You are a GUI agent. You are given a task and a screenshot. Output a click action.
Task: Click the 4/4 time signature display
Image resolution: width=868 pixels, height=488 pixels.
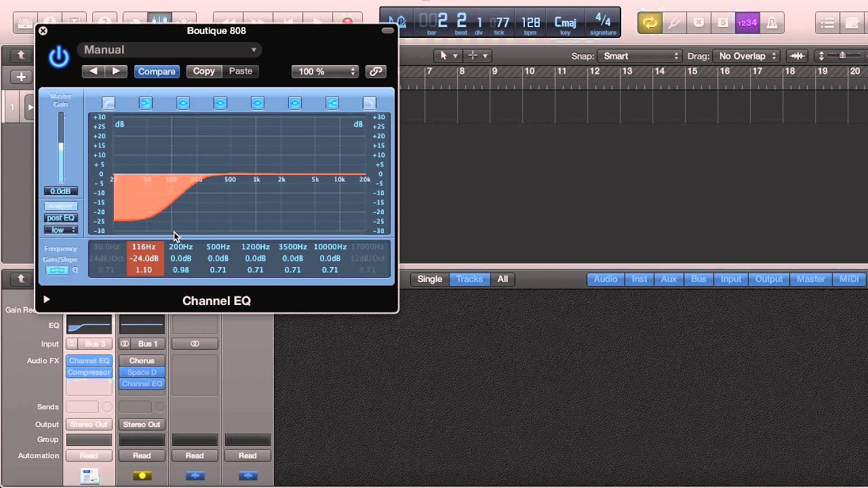tap(602, 24)
